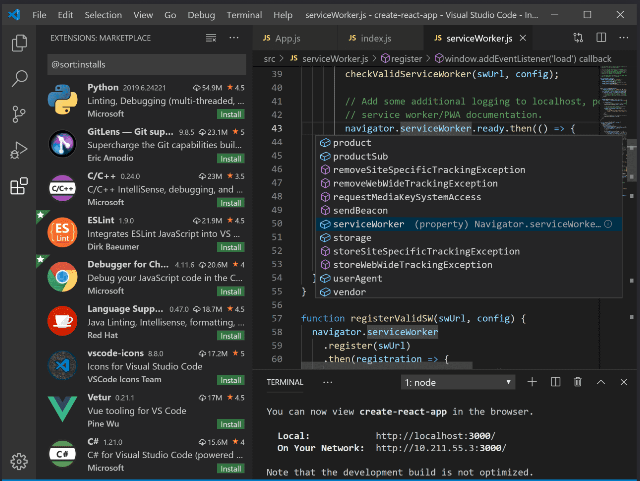Add a new terminal with plus icon
Viewport: 640px width, 481px height.
click(x=531, y=382)
